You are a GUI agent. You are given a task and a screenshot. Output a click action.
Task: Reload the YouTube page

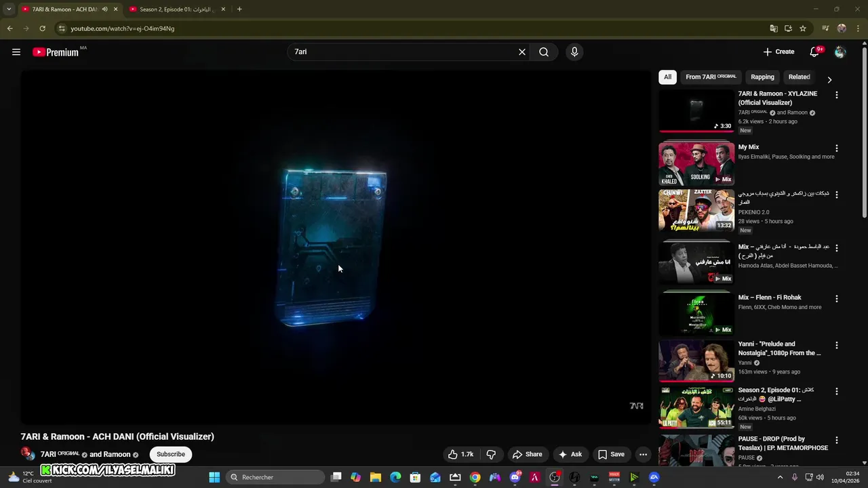click(x=42, y=28)
